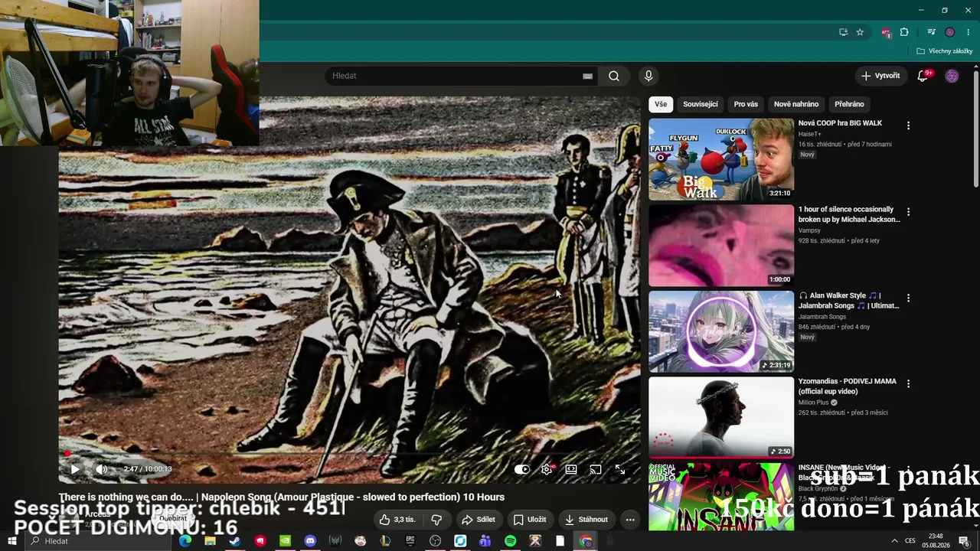This screenshot has height=551, width=980.
Task: Switch the player to theater mode
Action: 571,469
